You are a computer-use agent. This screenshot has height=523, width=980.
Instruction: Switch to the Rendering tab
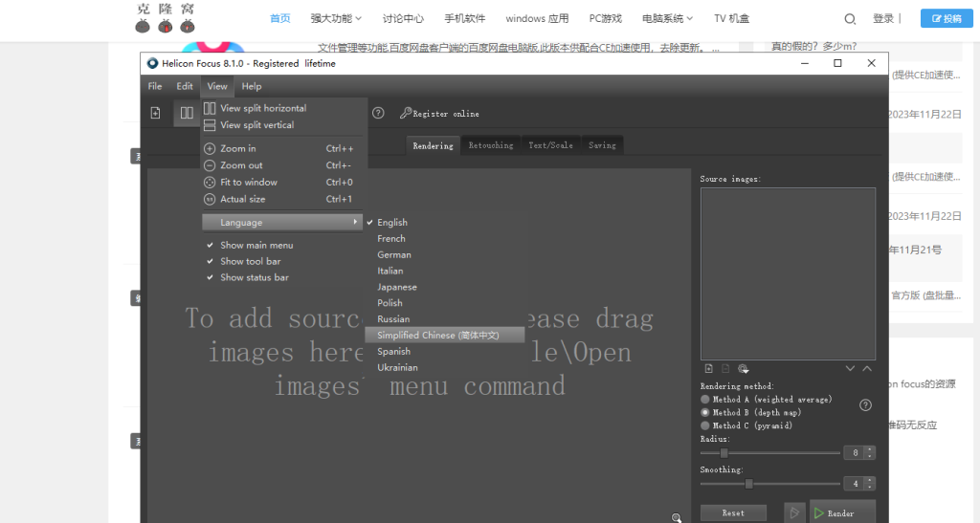click(434, 145)
